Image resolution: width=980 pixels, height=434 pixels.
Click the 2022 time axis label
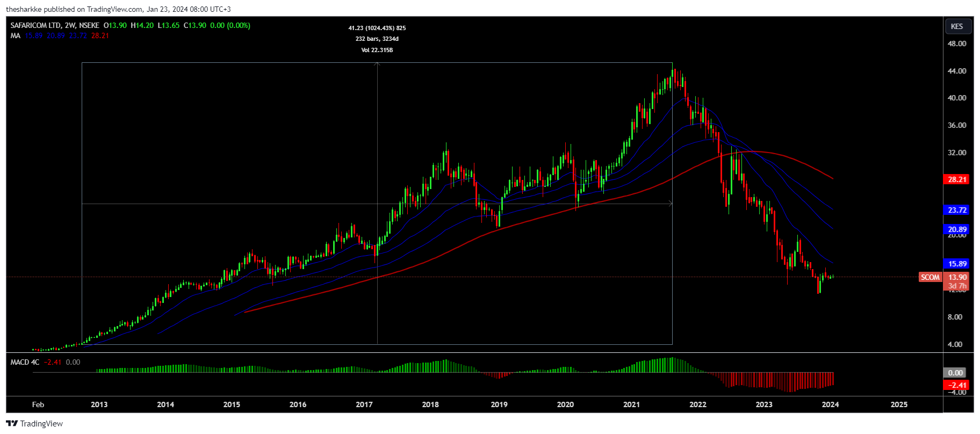click(698, 404)
